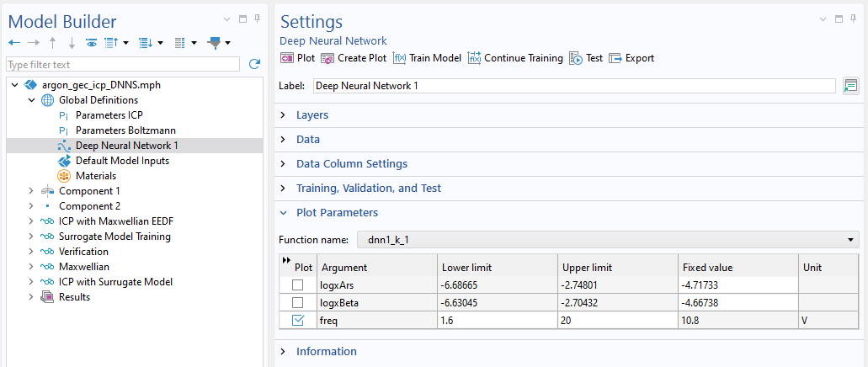Click the back arrow in Model Builder
The height and width of the screenshot is (367, 868).
click(14, 42)
